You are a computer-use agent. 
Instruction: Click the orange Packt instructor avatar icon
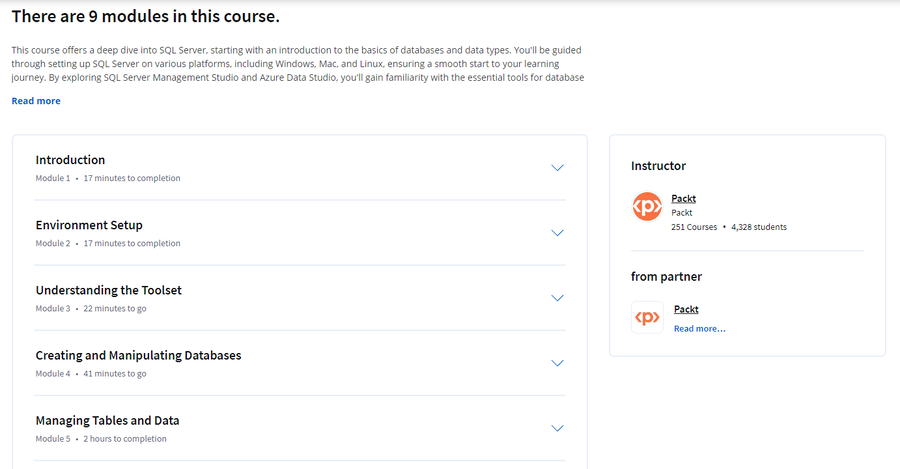tap(647, 206)
